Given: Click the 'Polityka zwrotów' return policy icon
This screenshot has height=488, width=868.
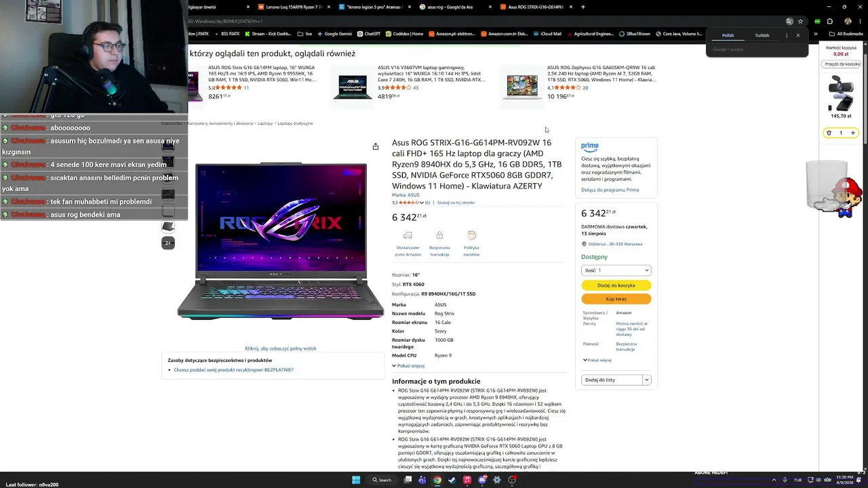Looking at the screenshot, I should (471, 235).
